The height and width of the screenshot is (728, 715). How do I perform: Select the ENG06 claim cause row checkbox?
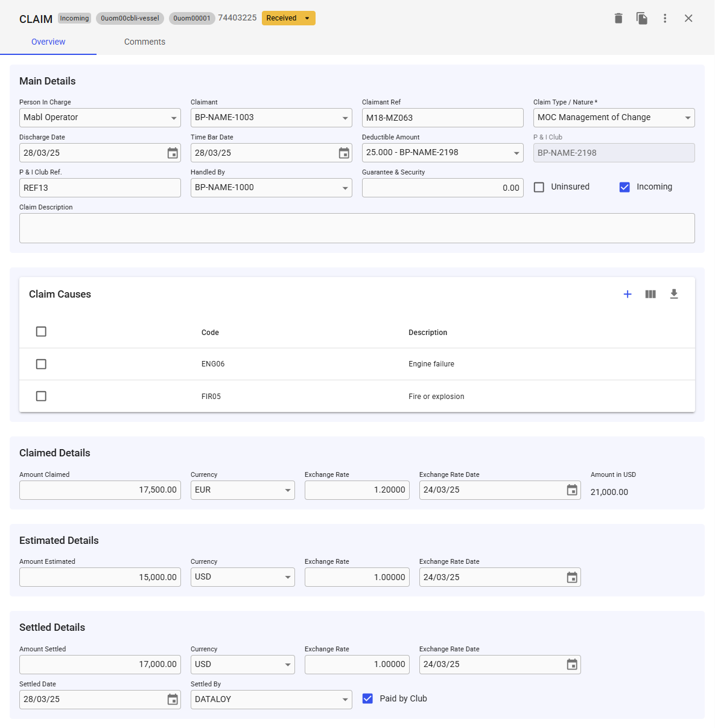pyautogui.click(x=41, y=364)
